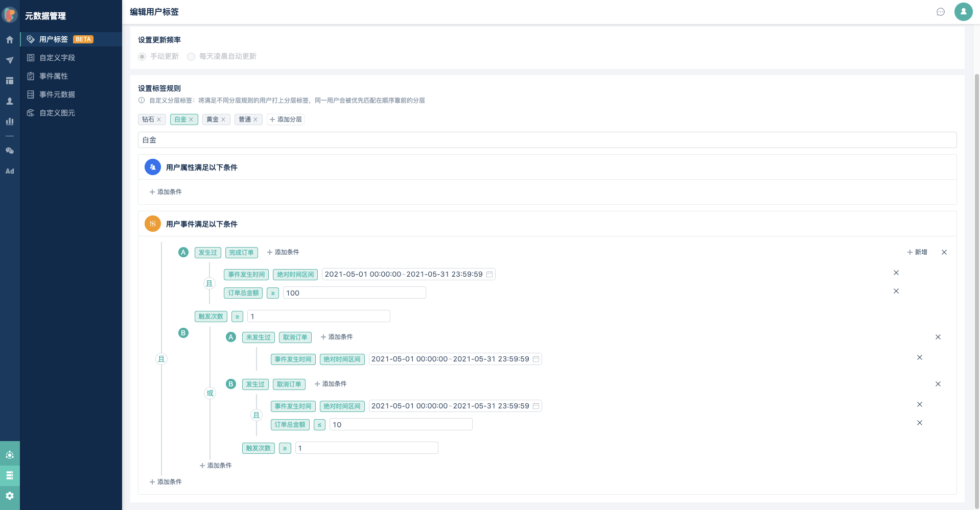This screenshot has height=510, width=980.
Task: Remove the 普通 tier tag
Action: click(255, 119)
